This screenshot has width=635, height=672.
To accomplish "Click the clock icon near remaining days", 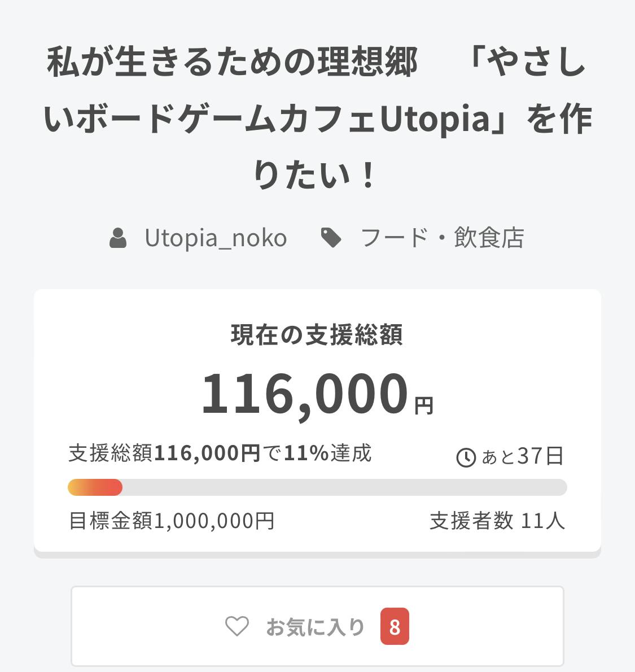I will (466, 457).
